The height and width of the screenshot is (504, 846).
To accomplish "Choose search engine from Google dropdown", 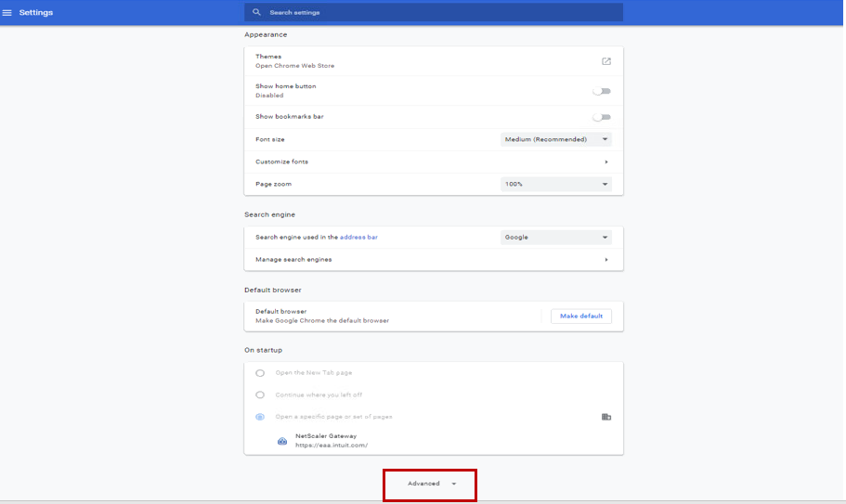I will pyautogui.click(x=555, y=237).
